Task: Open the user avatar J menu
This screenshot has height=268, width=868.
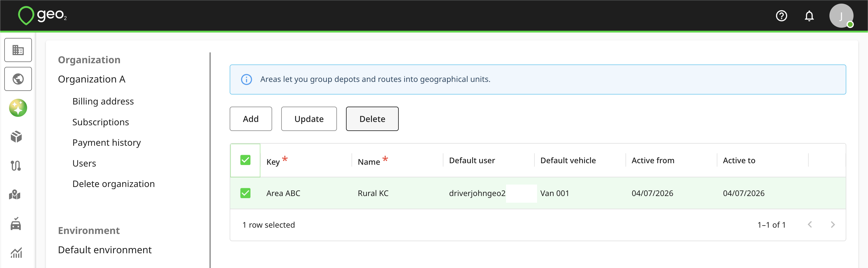Action: [841, 16]
